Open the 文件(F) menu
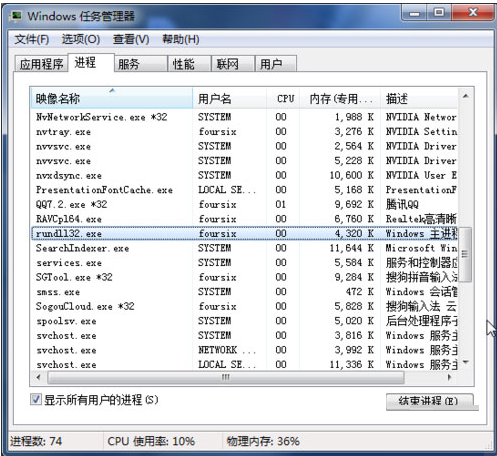This screenshot has width=497, height=456. point(32,39)
